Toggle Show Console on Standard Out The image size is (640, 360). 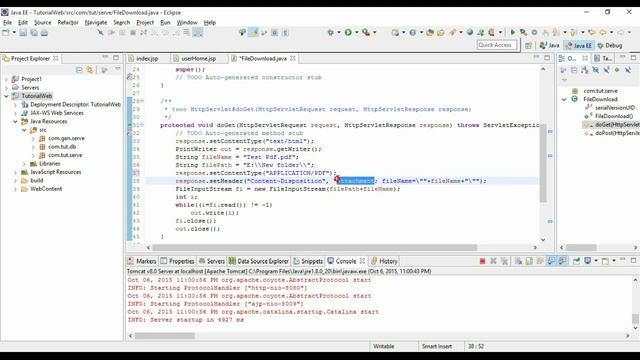click(551, 261)
